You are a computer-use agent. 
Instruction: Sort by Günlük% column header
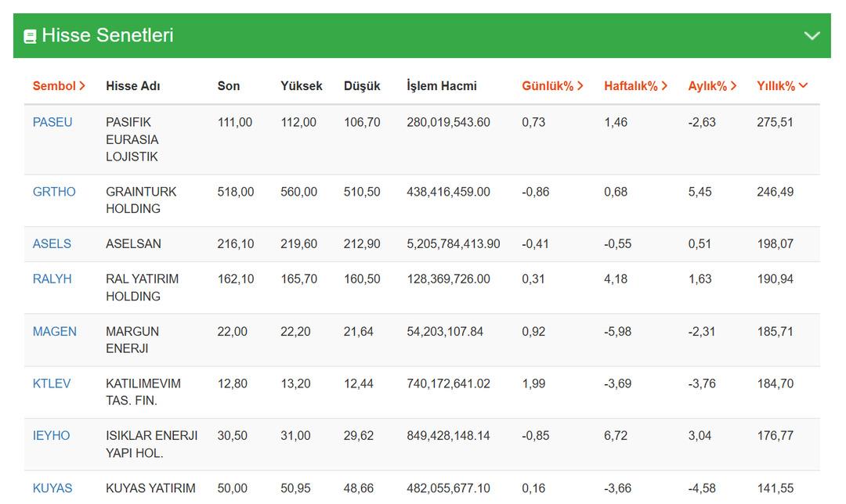[x=552, y=86]
